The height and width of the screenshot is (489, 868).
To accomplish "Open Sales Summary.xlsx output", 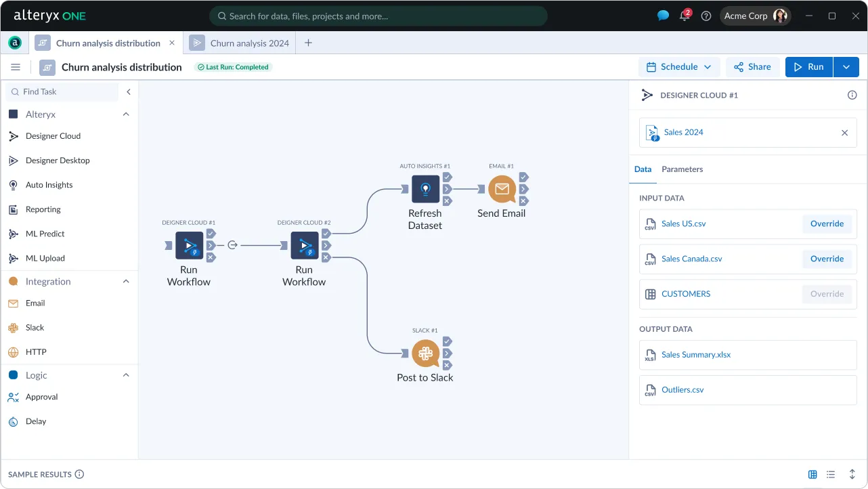I will pos(696,355).
